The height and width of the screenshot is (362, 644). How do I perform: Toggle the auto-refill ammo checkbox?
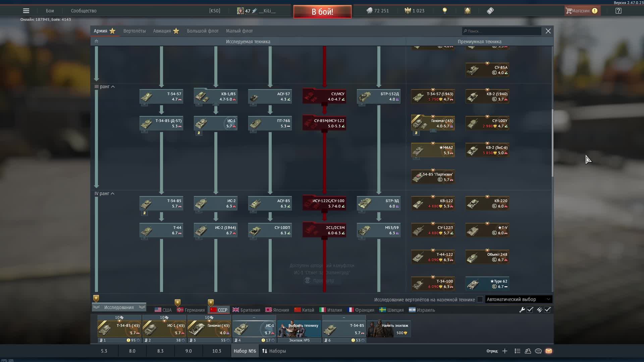click(547, 310)
